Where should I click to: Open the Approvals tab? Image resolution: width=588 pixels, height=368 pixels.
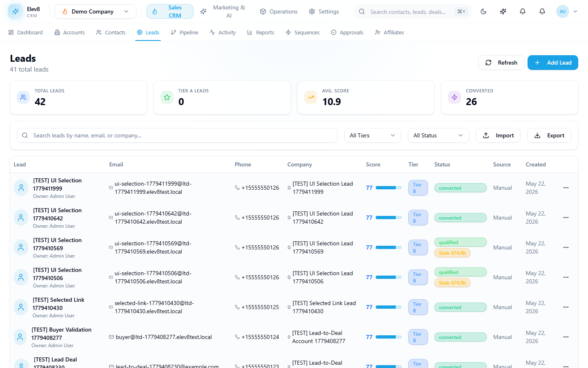click(347, 32)
